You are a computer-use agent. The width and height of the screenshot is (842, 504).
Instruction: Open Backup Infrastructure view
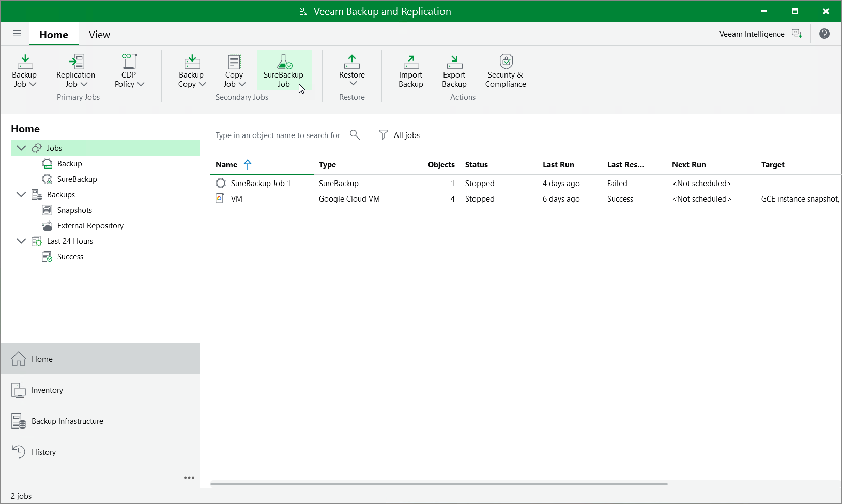pos(67,421)
